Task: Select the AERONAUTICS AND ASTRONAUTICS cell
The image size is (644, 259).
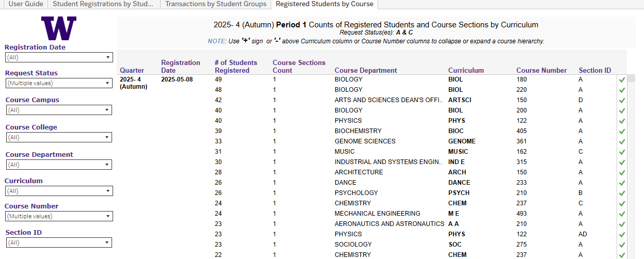Action: pyautogui.click(x=389, y=224)
